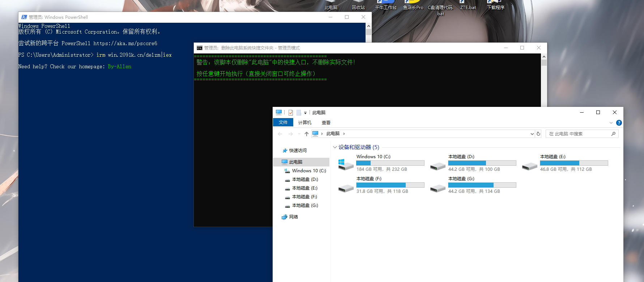Screen dimensions: 644x282
Task: Expand the ribbon with the chevron
Action: pyautogui.click(x=611, y=123)
